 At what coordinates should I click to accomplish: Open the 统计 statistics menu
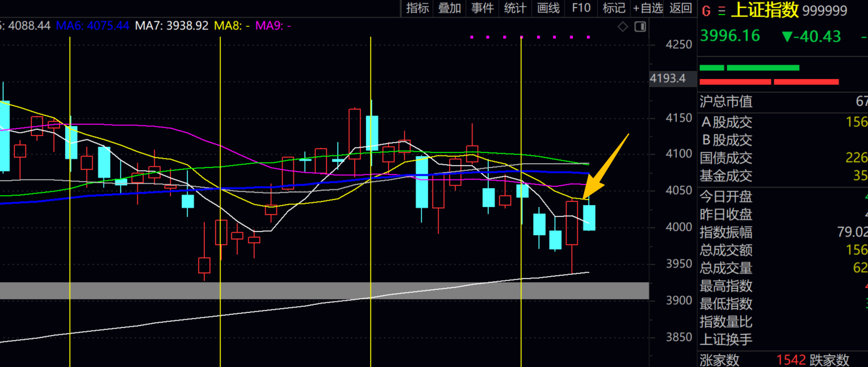[x=515, y=8]
